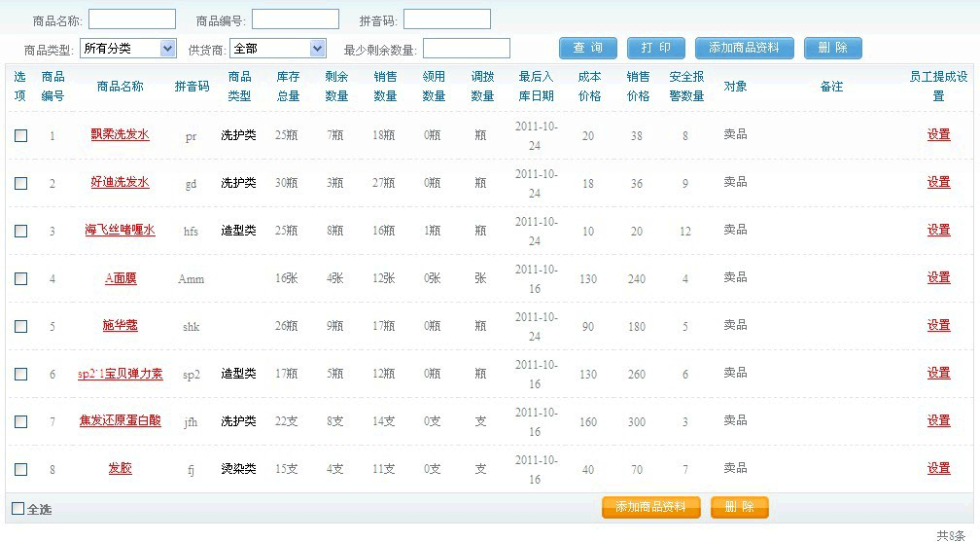Open the 商品类型 dropdown list
Screen dimensions: 980x542
[127, 49]
